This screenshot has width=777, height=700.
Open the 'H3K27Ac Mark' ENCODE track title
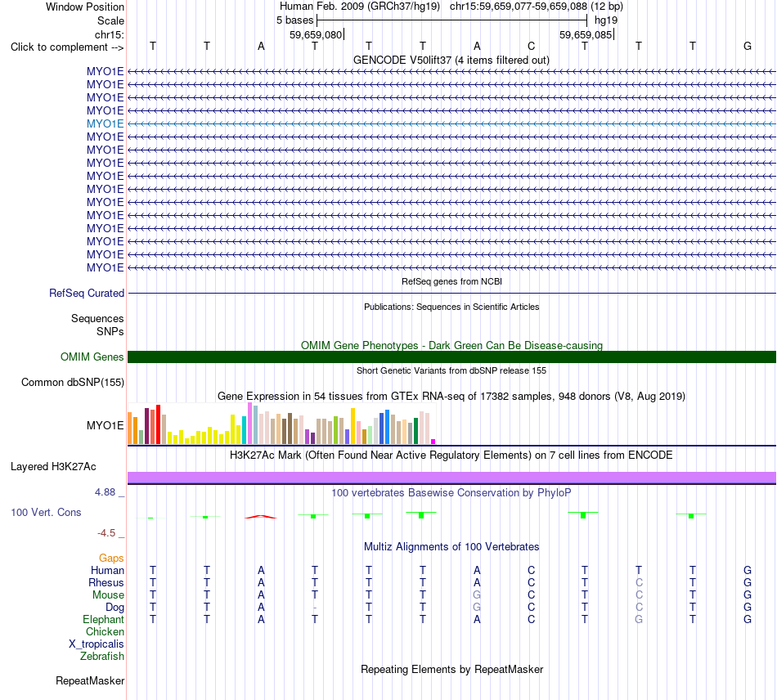[451, 455]
